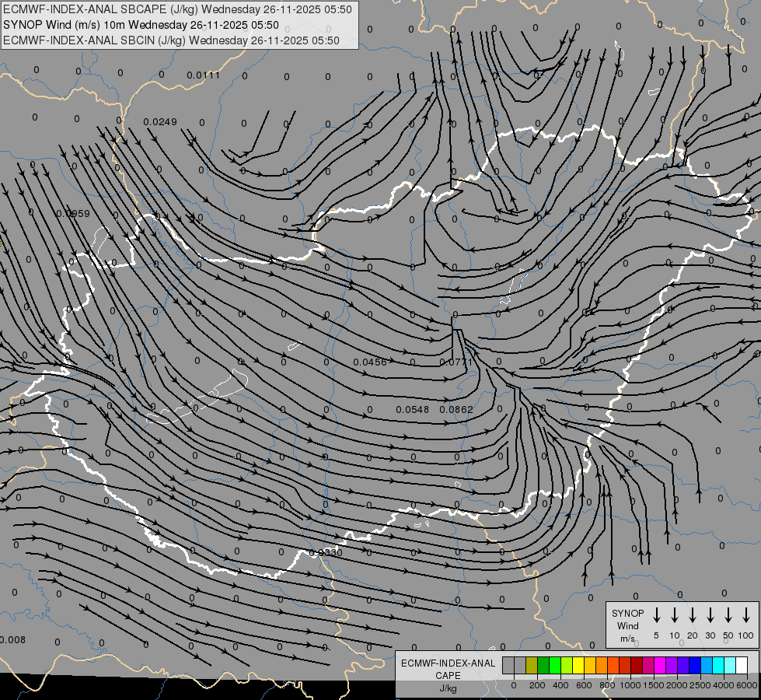The height and width of the screenshot is (700, 761).
Task: Click the 0.0249 value on the map
Action: coord(161,122)
